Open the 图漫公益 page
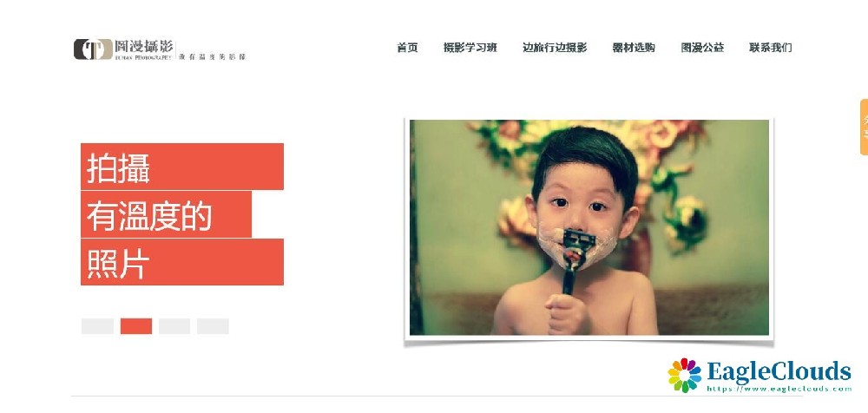The height and width of the screenshot is (413, 868). pos(702,48)
